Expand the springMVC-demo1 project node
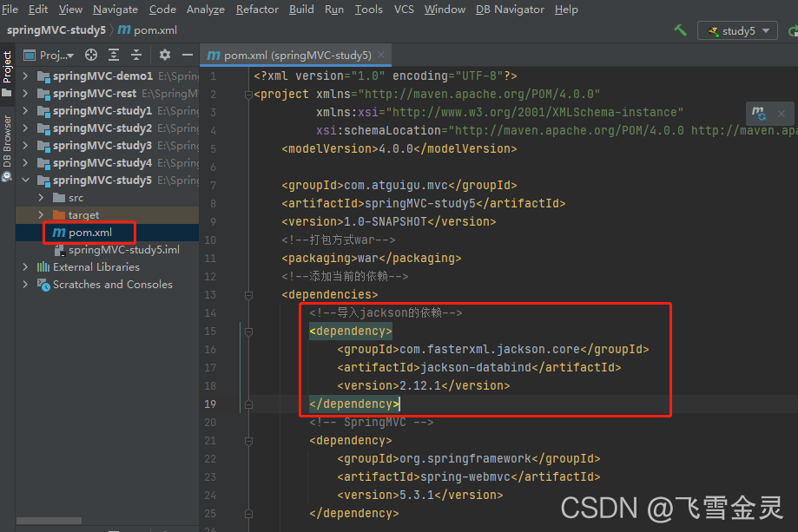The height and width of the screenshot is (532, 798). click(24, 76)
